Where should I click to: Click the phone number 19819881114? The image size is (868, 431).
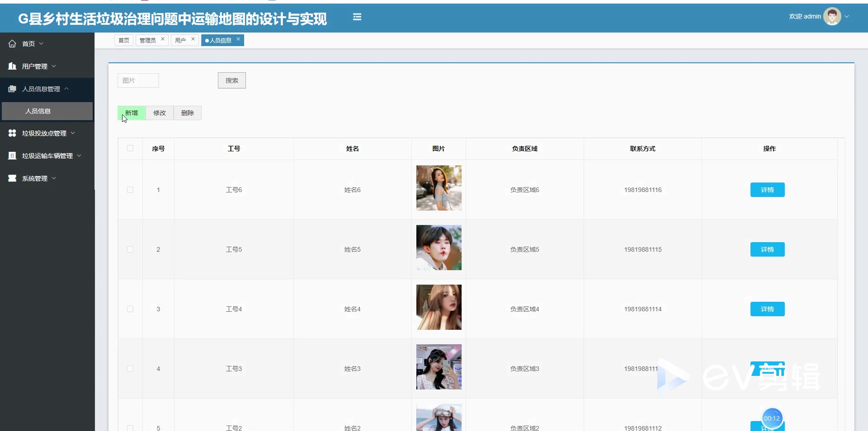coord(643,309)
